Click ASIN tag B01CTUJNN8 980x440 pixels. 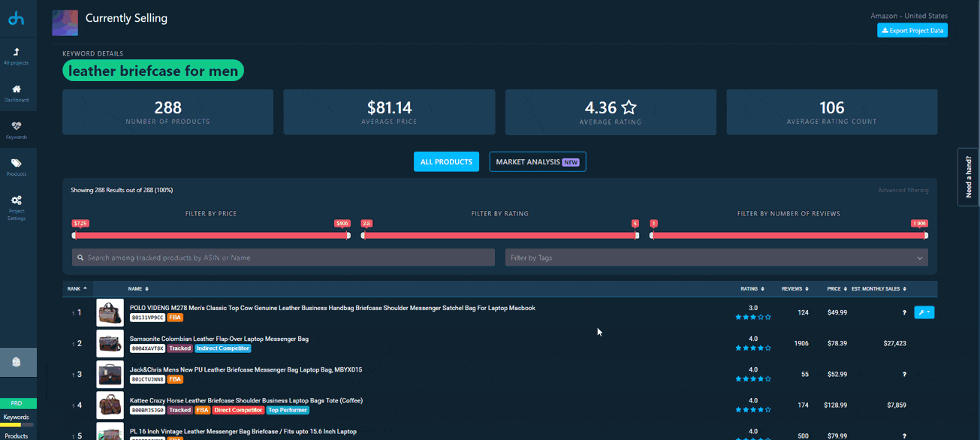(147, 379)
